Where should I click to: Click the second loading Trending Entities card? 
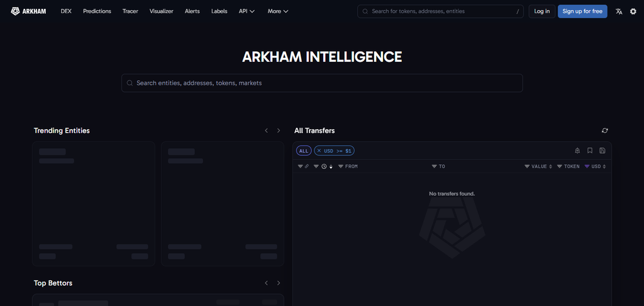pyautogui.click(x=223, y=203)
